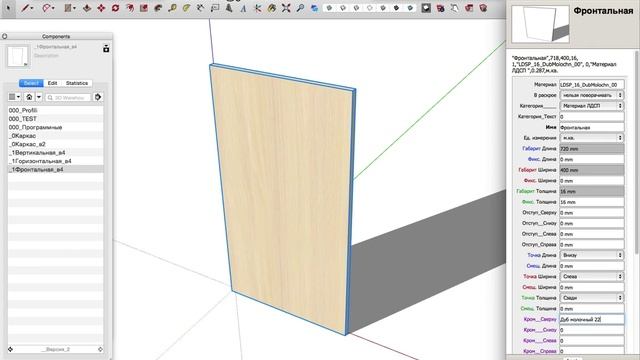Edit the 'Имя' name field
The height and width of the screenshot is (360, 640).
591,127
